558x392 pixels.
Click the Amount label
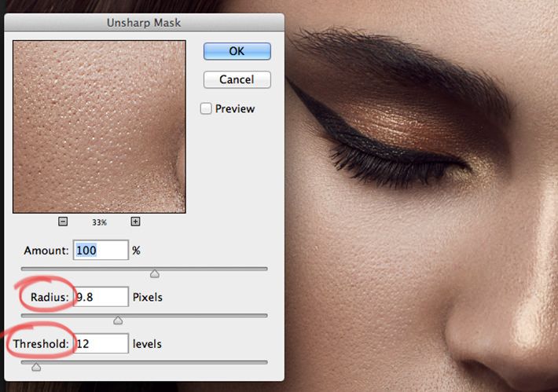(46, 251)
